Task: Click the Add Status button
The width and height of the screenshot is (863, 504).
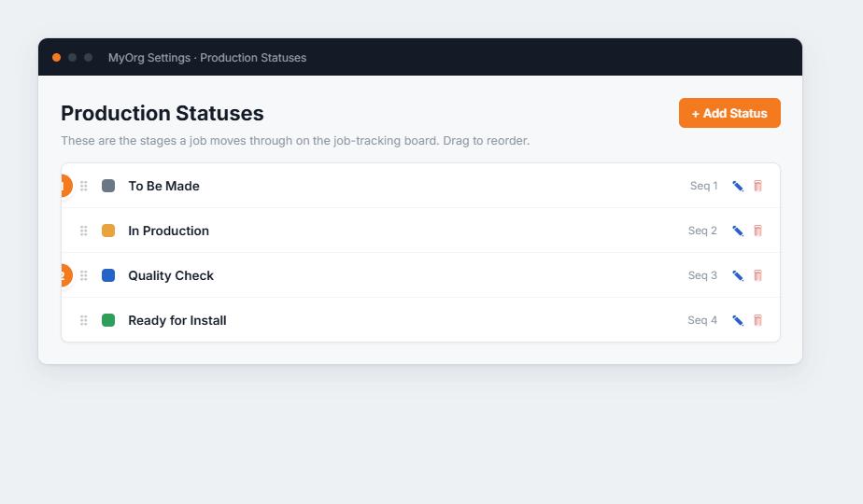Action: (729, 113)
